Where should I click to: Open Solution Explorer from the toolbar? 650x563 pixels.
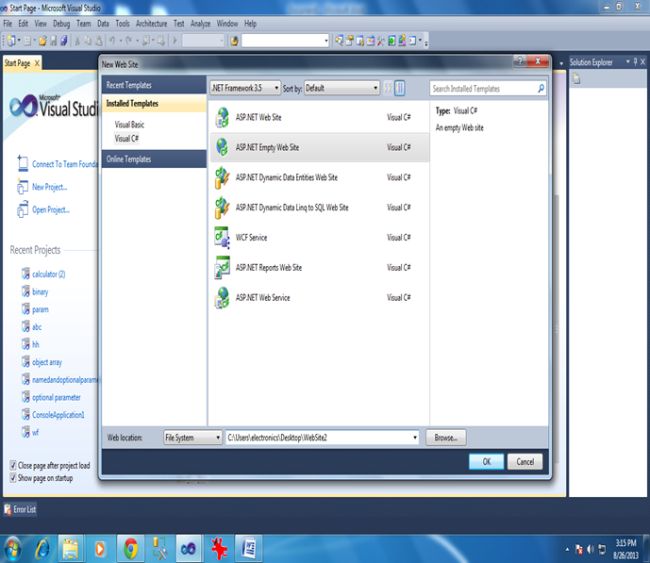point(339,40)
